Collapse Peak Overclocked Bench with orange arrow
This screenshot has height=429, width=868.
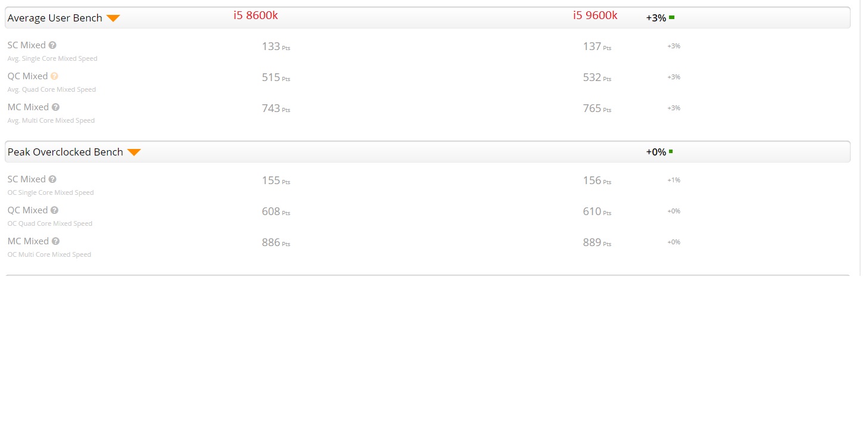coord(134,153)
